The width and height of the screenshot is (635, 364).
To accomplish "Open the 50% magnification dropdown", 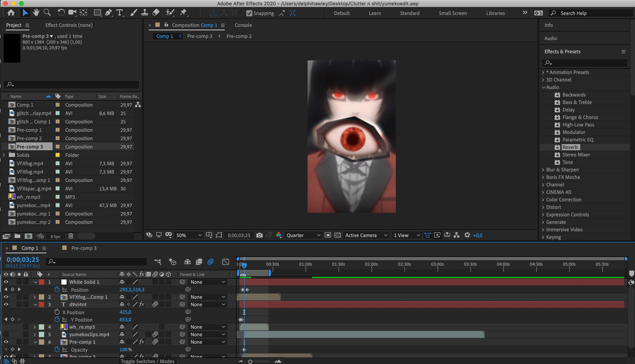I will pos(189,235).
